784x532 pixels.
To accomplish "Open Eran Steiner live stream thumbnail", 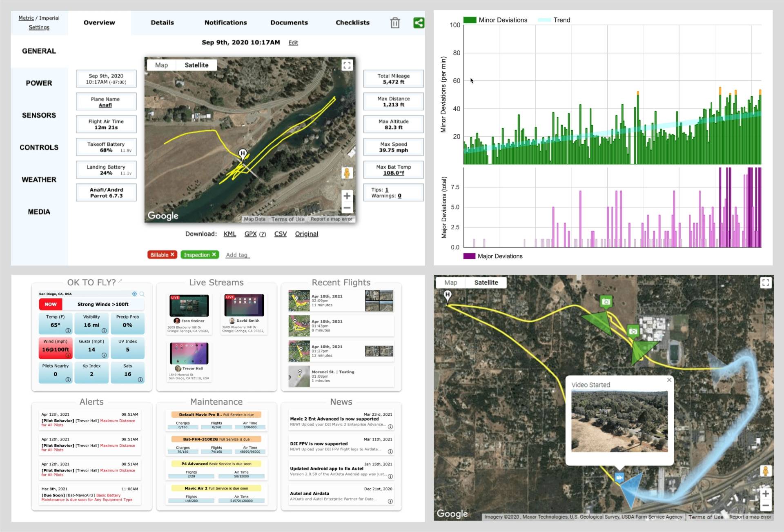I will pyautogui.click(x=189, y=305).
